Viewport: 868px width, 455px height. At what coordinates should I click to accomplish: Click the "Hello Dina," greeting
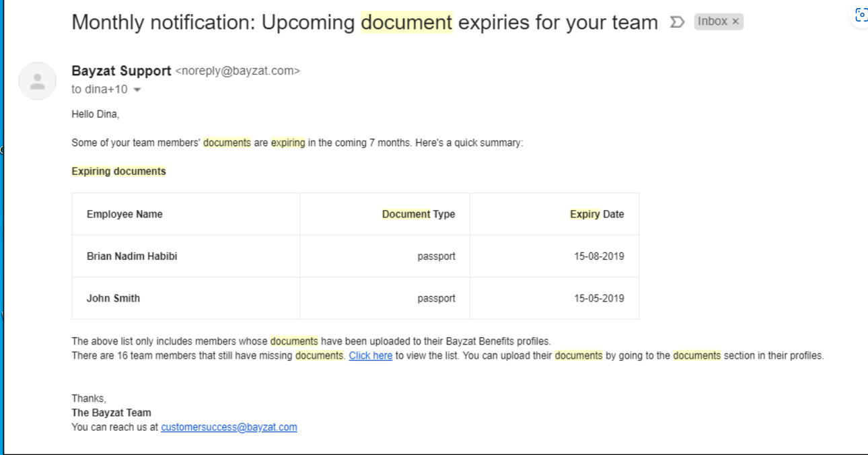[x=95, y=114]
